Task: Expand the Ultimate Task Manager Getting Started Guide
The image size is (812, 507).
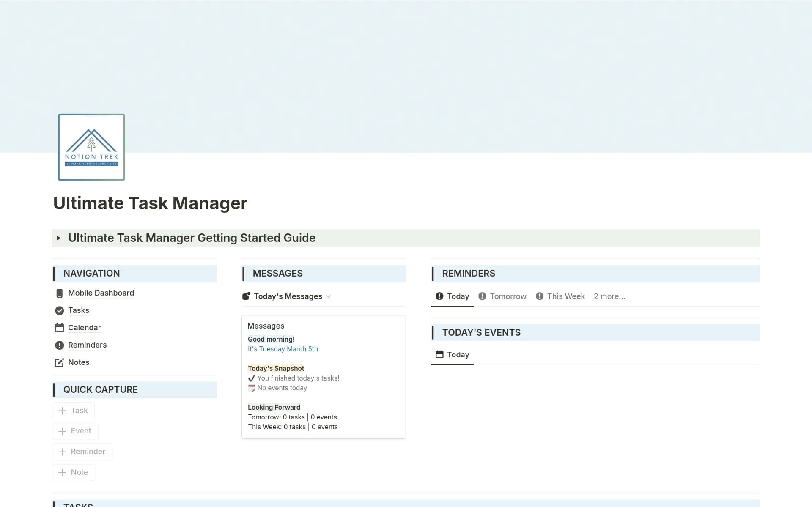Action: [x=59, y=238]
